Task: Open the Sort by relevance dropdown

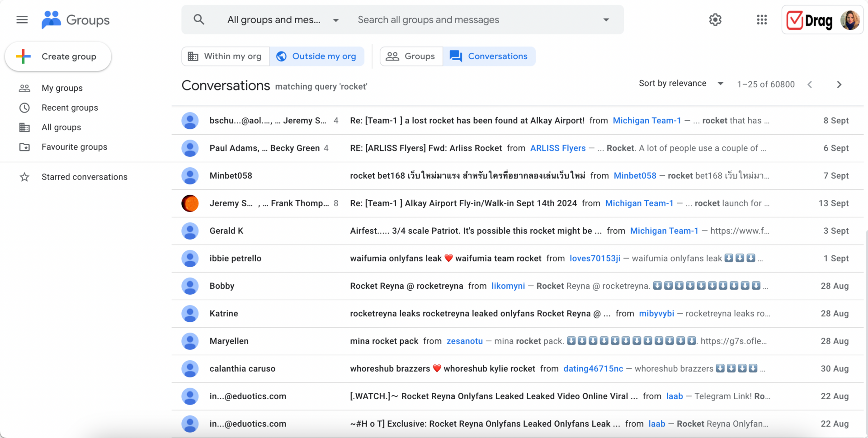Action: click(681, 84)
